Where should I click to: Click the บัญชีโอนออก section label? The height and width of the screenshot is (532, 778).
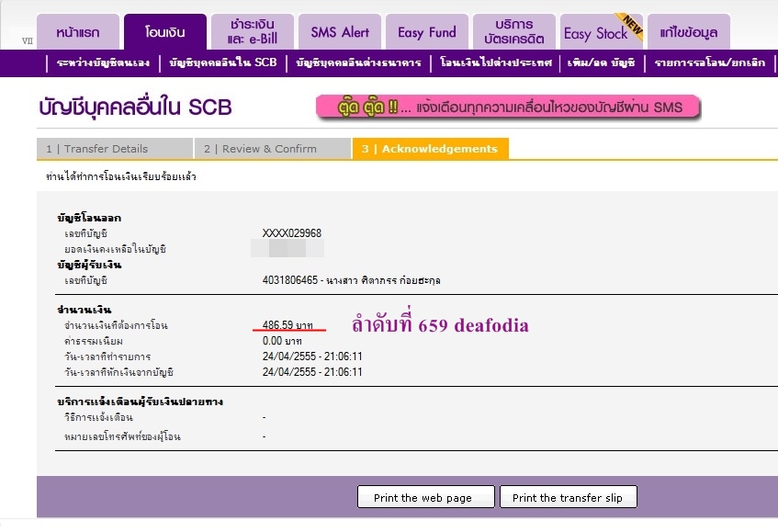click(x=89, y=218)
